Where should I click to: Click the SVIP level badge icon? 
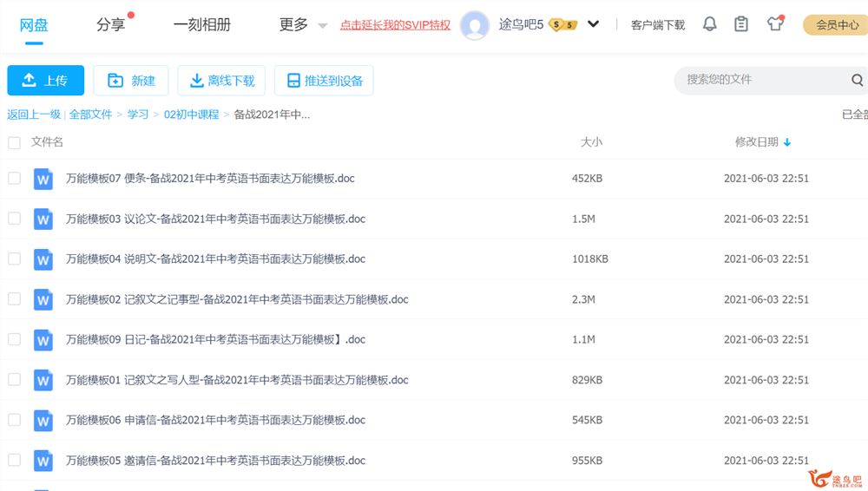(562, 25)
